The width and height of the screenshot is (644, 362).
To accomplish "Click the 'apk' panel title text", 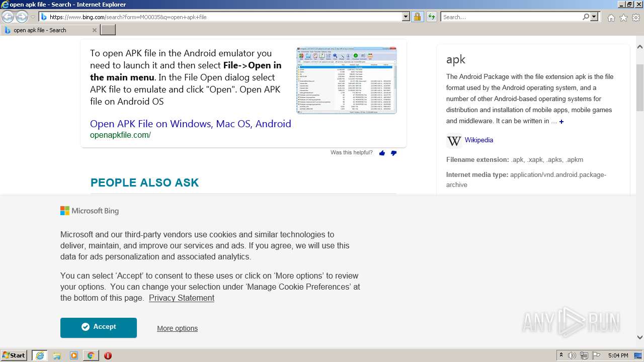I will coord(455,59).
